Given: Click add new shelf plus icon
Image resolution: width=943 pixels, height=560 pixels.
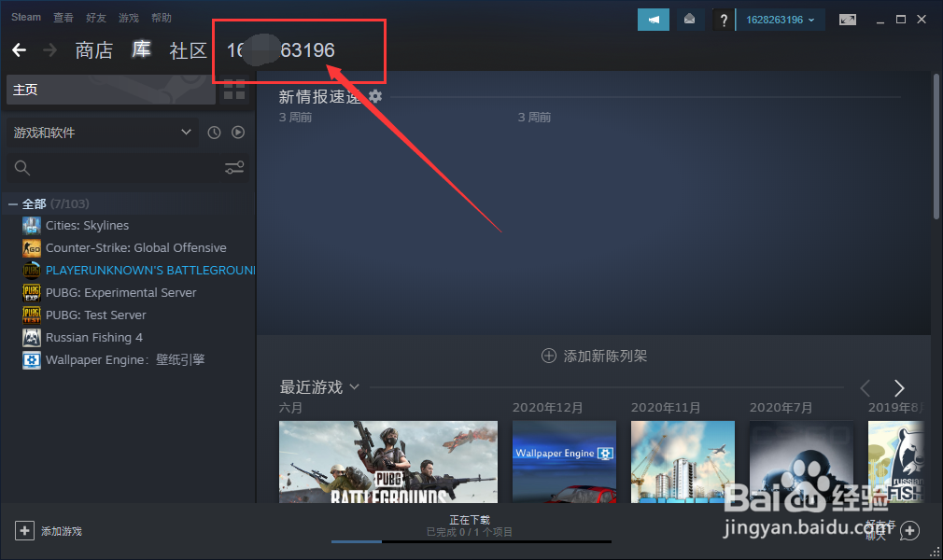Looking at the screenshot, I should (x=548, y=356).
